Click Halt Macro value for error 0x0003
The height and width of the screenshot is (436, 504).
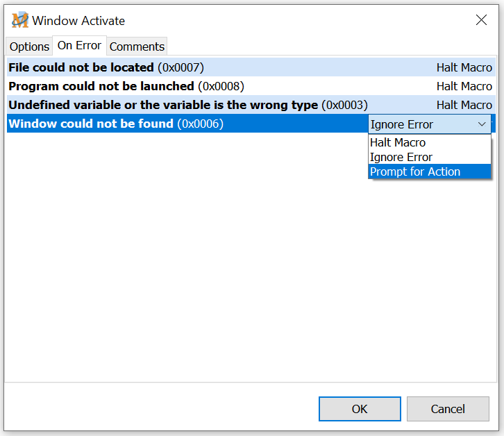(x=464, y=106)
